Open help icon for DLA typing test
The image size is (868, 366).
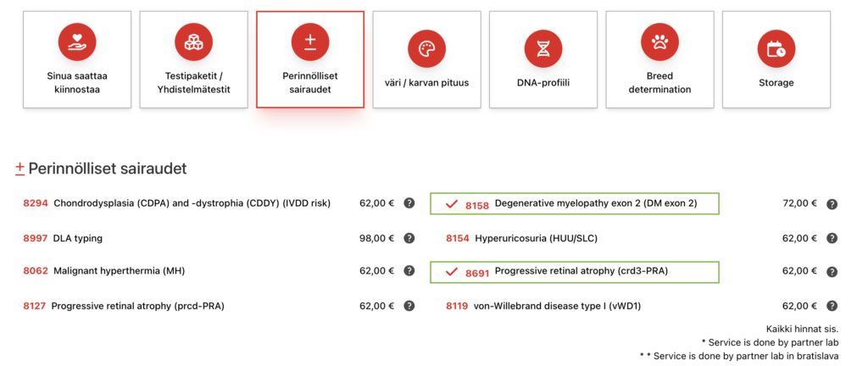(x=409, y=238)
